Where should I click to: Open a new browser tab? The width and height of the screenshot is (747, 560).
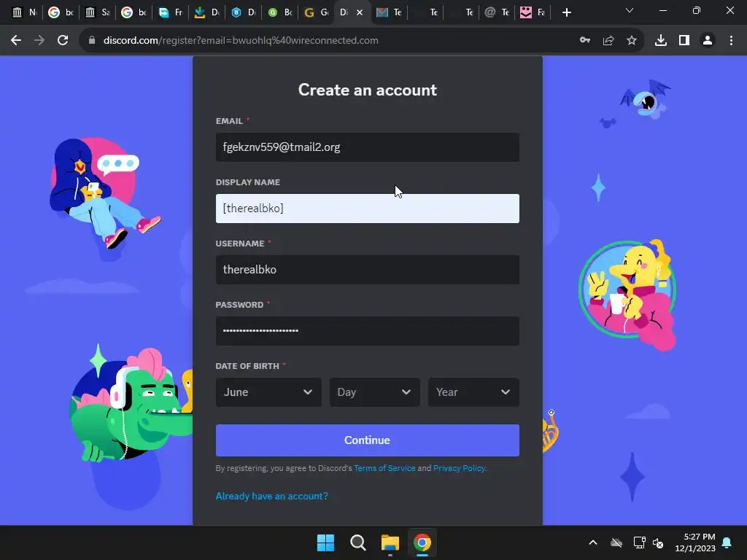coord(566,12)
